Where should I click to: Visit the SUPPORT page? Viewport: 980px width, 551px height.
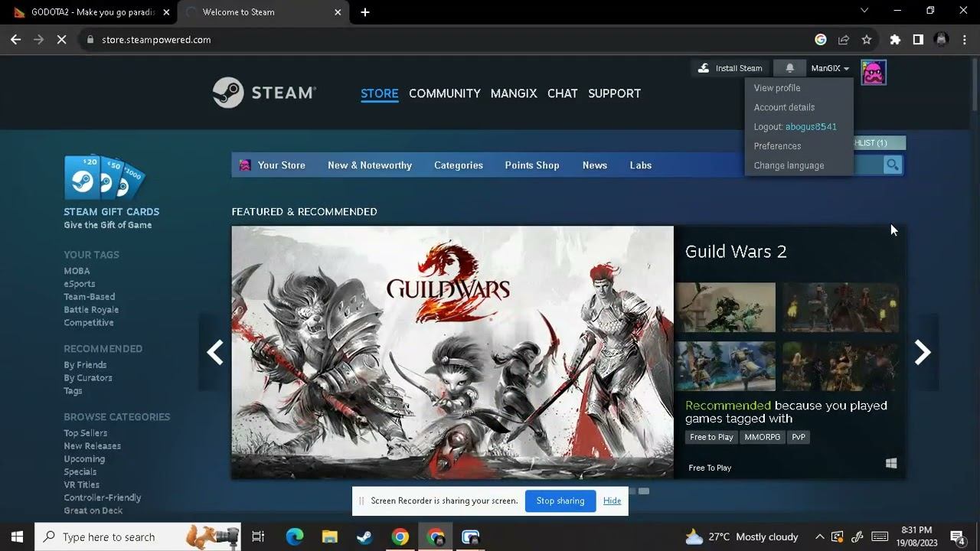615,93
